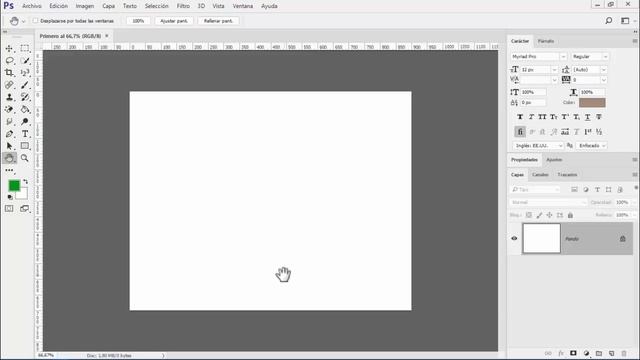This screenshot has width=640, height=360.
Task: Open the Hand tool preset picker arrow
Action: click(x=23, y=21)
